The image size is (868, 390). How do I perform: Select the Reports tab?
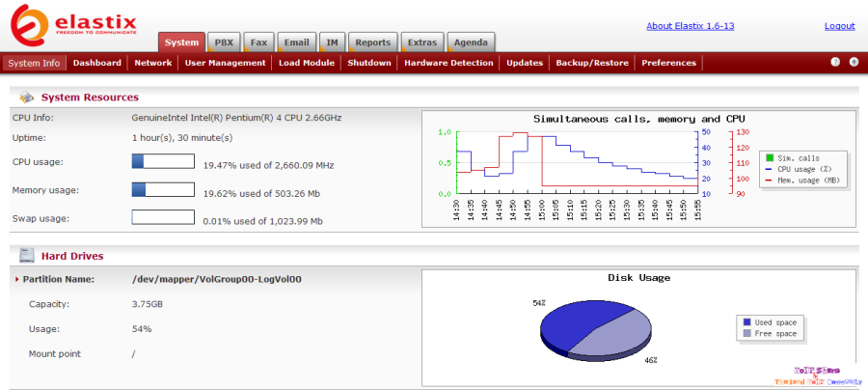click(x=372, y=42)
